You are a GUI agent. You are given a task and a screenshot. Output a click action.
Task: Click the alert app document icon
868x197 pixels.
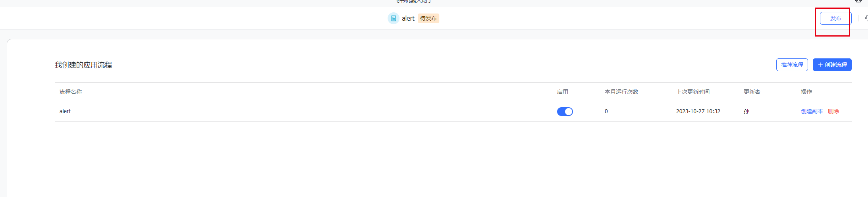pyautogui.click(x=393, y=18)
